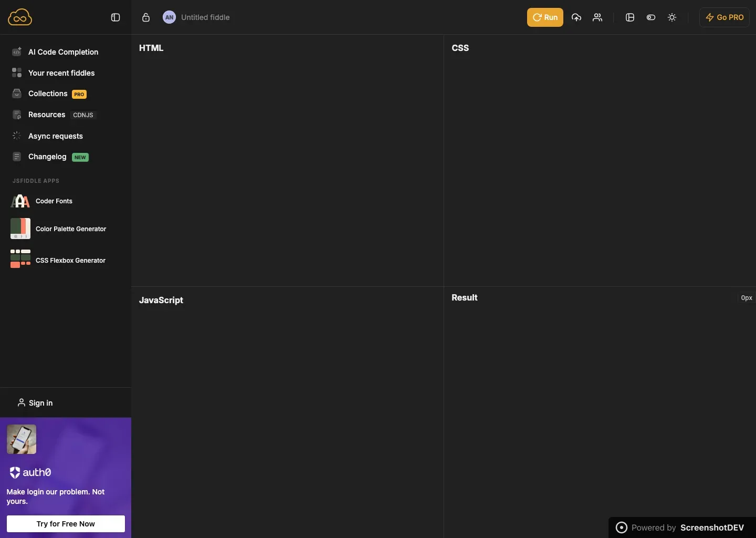
Task: Open Async requests item
Action: (x=56, y=136)
